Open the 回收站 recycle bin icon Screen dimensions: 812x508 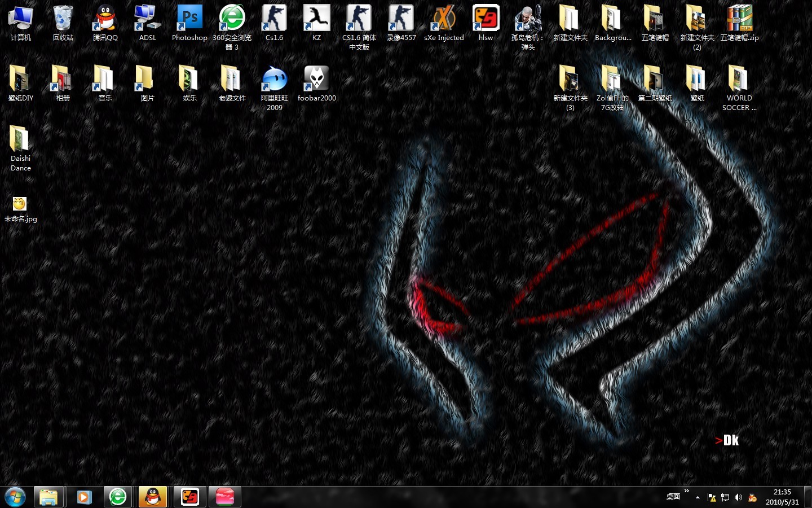point(63,24)
